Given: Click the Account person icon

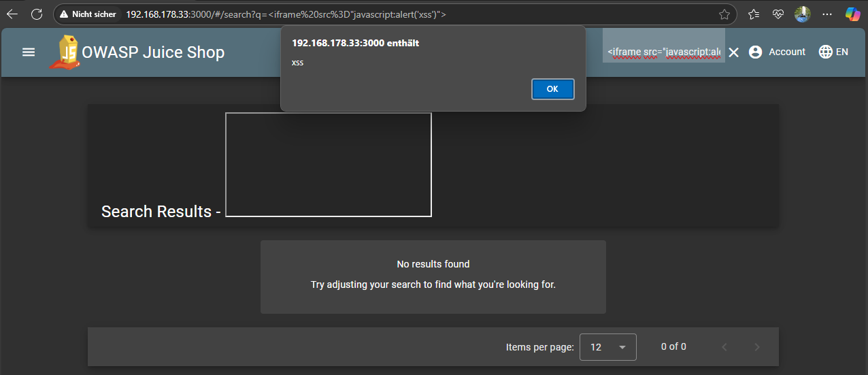Looking at the screenshot, I should click(755, 52).
